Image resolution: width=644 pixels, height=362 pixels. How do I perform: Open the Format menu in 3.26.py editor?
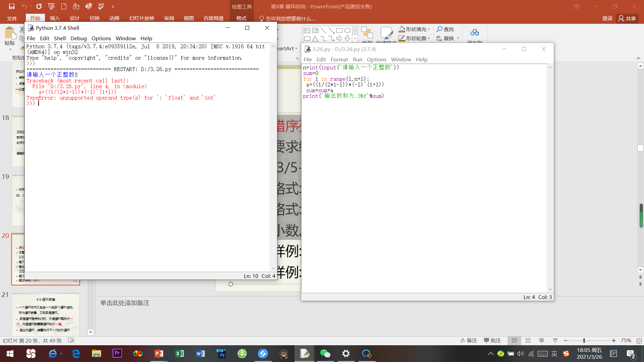pyautogui.click(x=339, y=59)
